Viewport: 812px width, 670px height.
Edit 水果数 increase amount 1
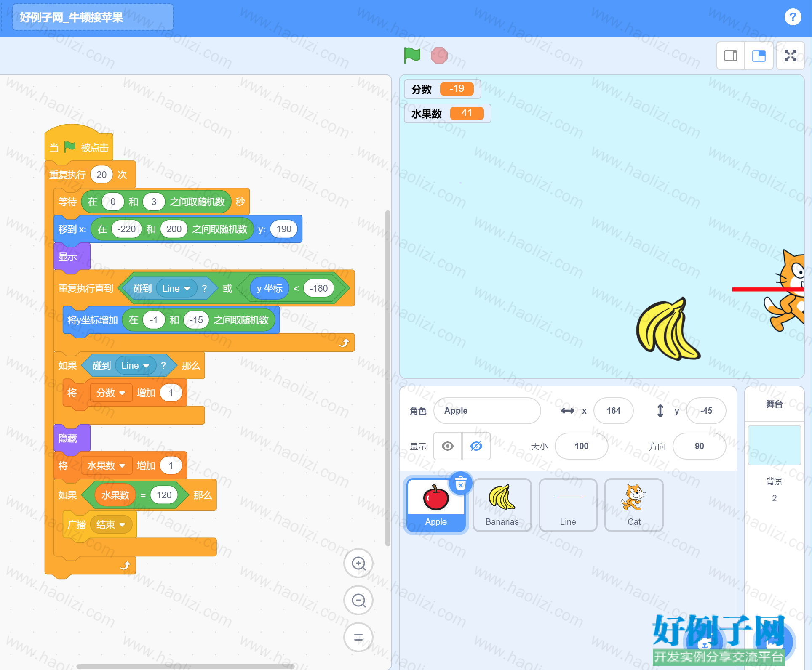coord(171,465)
